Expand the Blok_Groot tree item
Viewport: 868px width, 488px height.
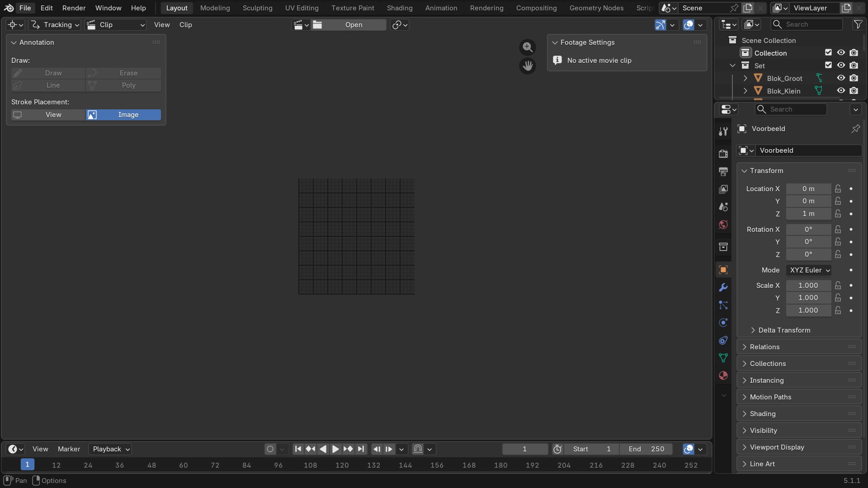click(x=745, y=78)
